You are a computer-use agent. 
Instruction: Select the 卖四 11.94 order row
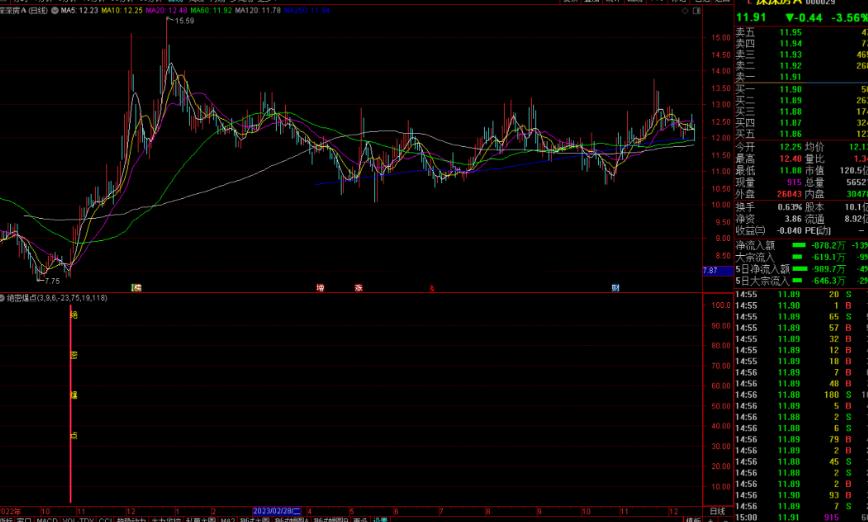click(802, 43)
